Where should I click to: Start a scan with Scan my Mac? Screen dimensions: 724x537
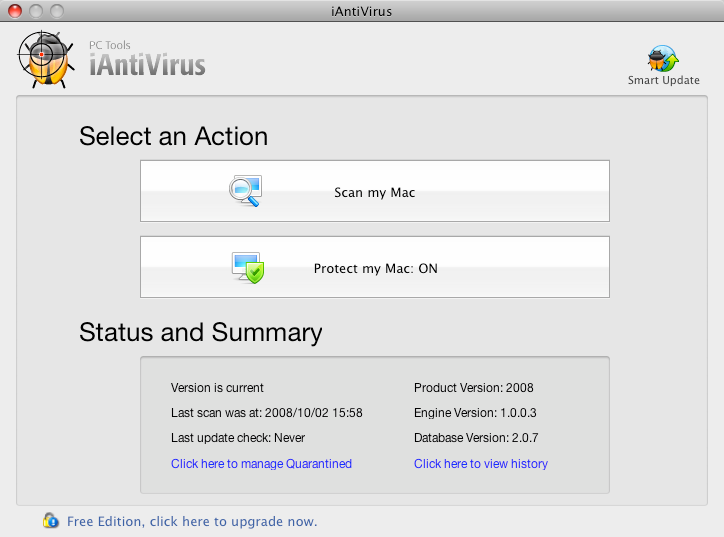pos(374,192)
